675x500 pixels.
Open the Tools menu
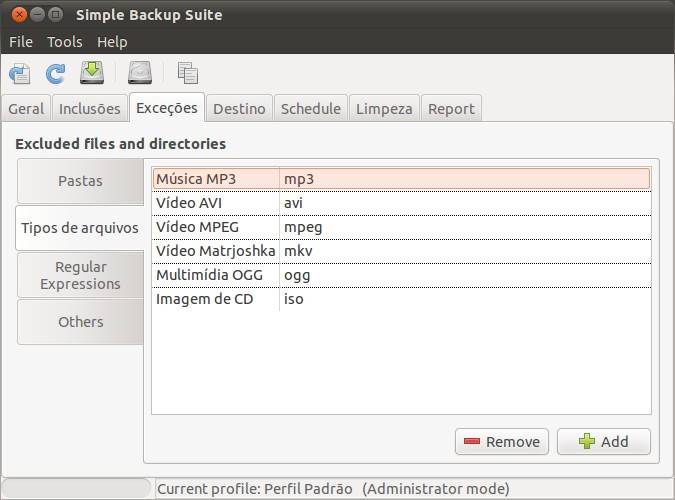65,42
